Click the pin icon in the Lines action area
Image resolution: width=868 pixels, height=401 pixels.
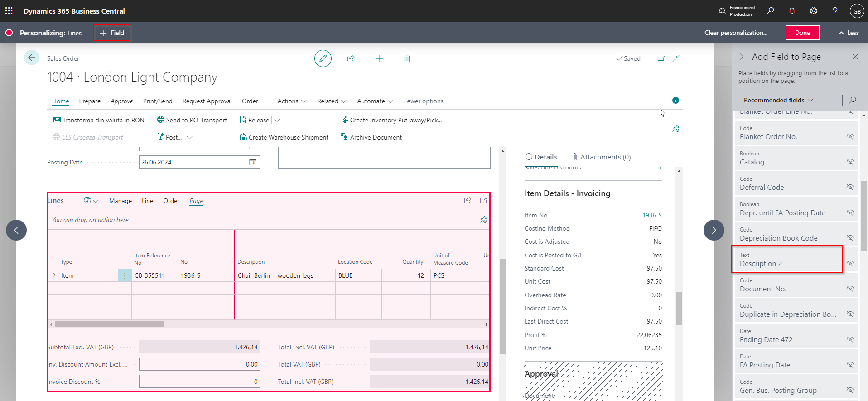(x=483, y=220)
